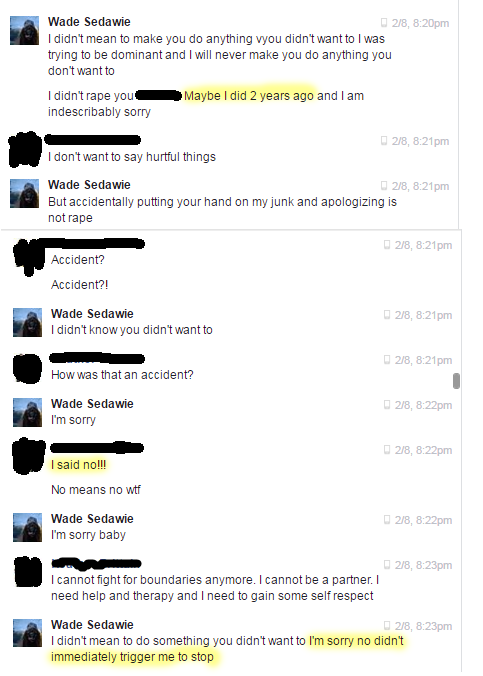Image resolution: width=483 pixels, height=676 pixels.
Task: Click the Wade Sedawie name above the last message
Action: coord(92,625)
